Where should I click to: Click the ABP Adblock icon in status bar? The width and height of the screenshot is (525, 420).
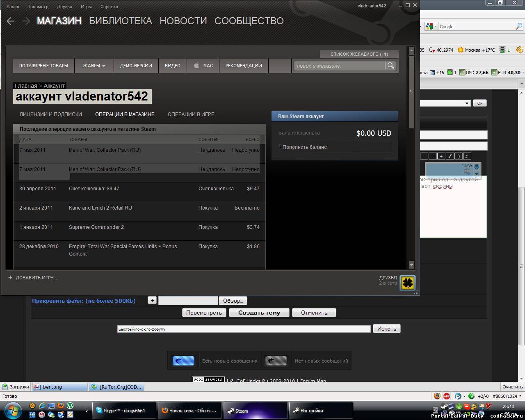pos(447,396)
